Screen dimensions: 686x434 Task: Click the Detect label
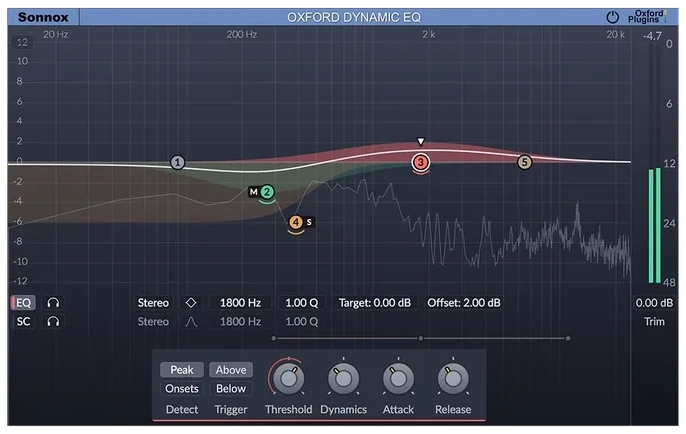coord(182,410)
